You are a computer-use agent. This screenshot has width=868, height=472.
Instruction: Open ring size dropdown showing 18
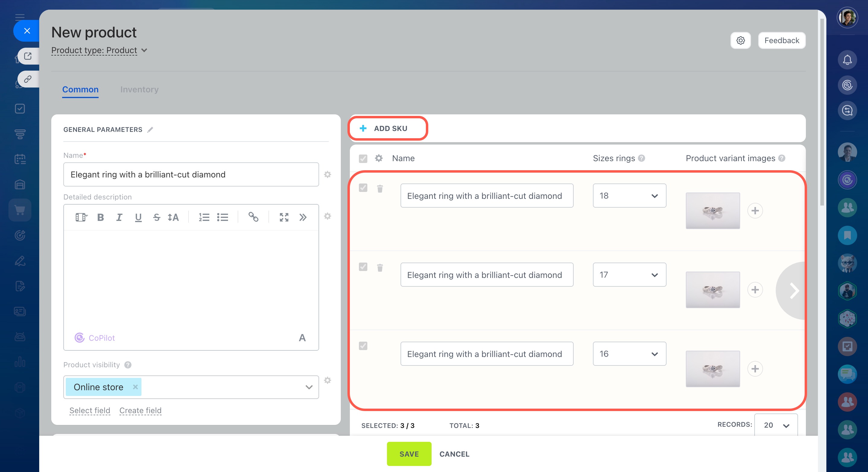[x=629, y=196]
